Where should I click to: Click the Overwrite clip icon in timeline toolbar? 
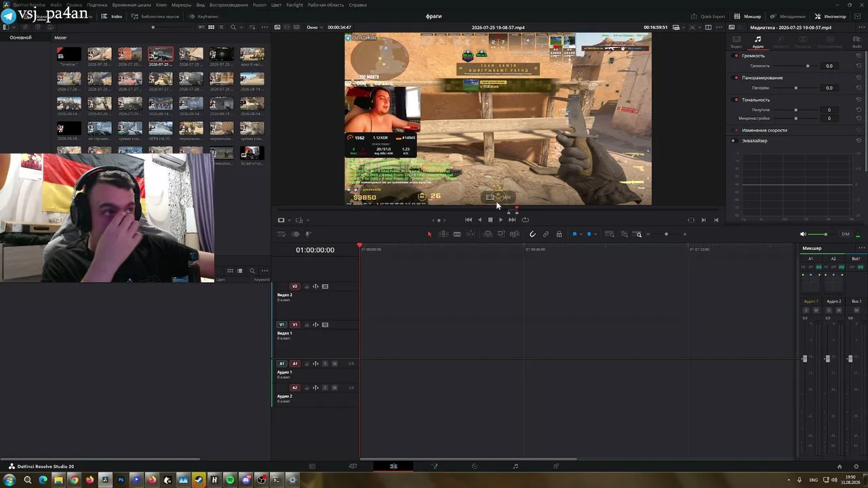tap(501, 235)
